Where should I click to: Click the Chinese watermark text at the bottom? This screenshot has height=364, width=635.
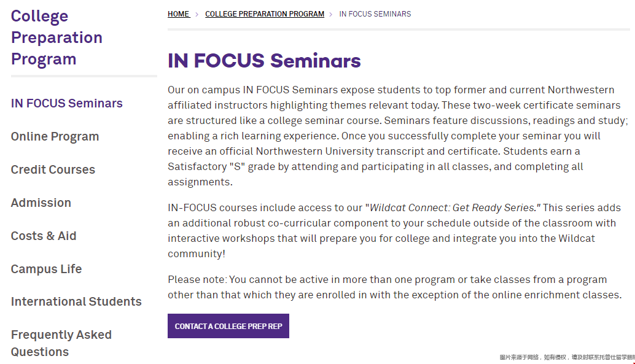pos(567,357)
